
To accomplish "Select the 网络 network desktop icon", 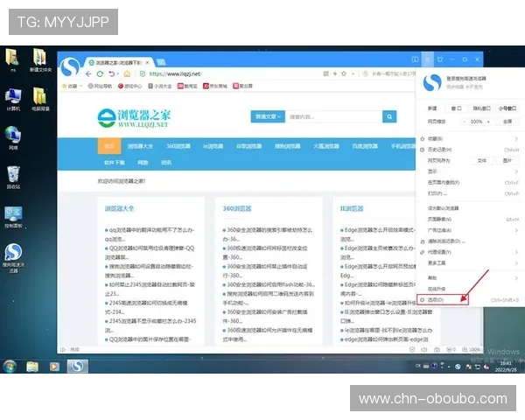I will point(13,138).
